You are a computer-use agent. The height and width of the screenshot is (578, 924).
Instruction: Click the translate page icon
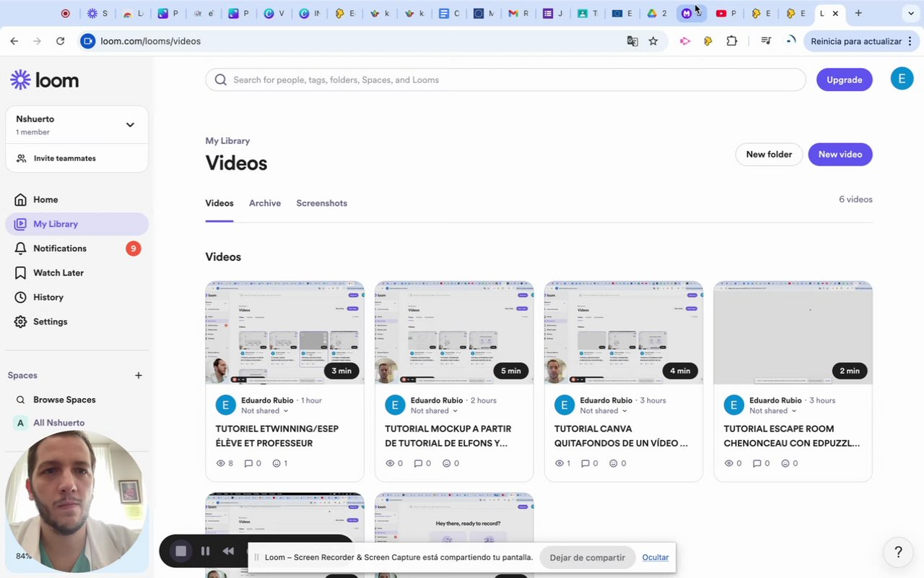click(632, 41)
